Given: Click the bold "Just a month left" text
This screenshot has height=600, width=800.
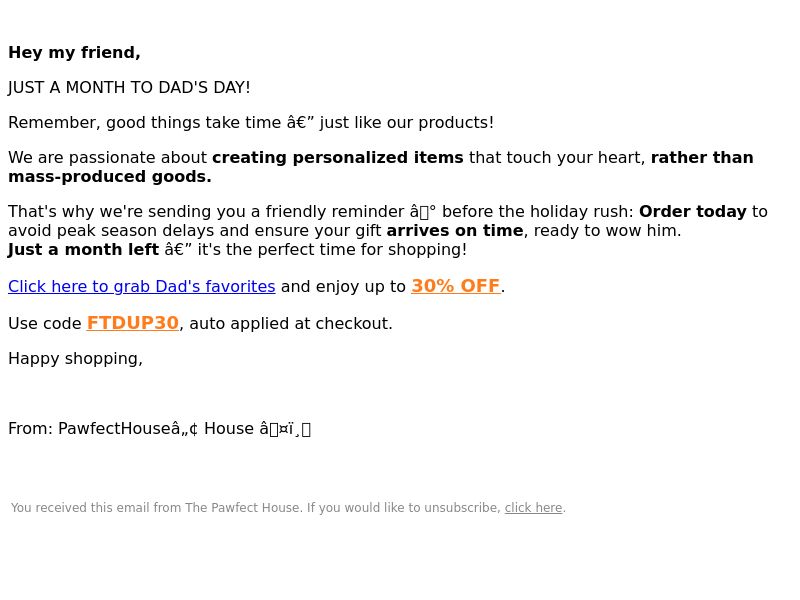Looking at the screenshot, I should pyautogui.click(x=84, y=249).
